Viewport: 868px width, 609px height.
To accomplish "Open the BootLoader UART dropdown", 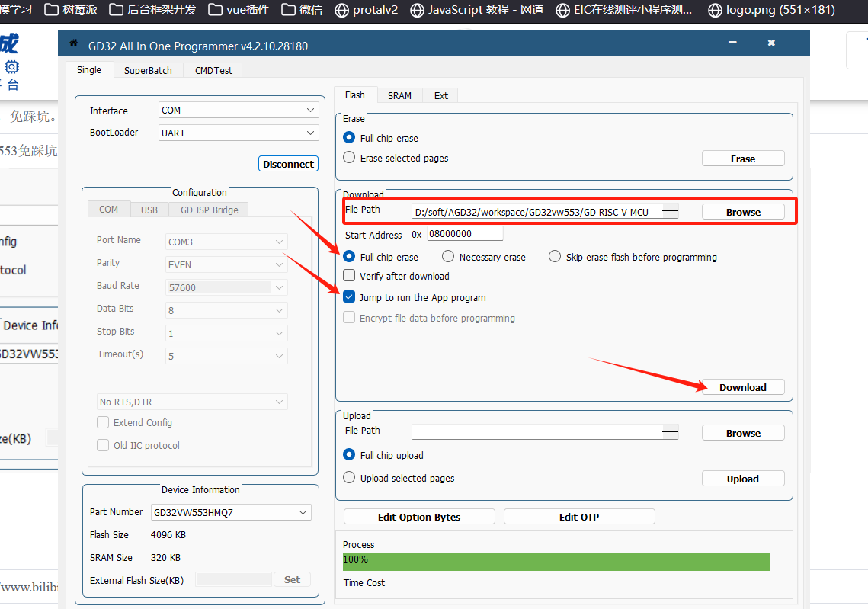I will (239, 133).
